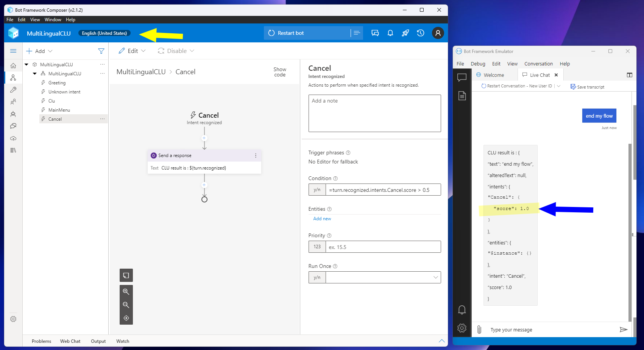Viewport: 644px width, 350px height.
Task: Open the history icon next to the rocket
Action: [x=421, y=33]
